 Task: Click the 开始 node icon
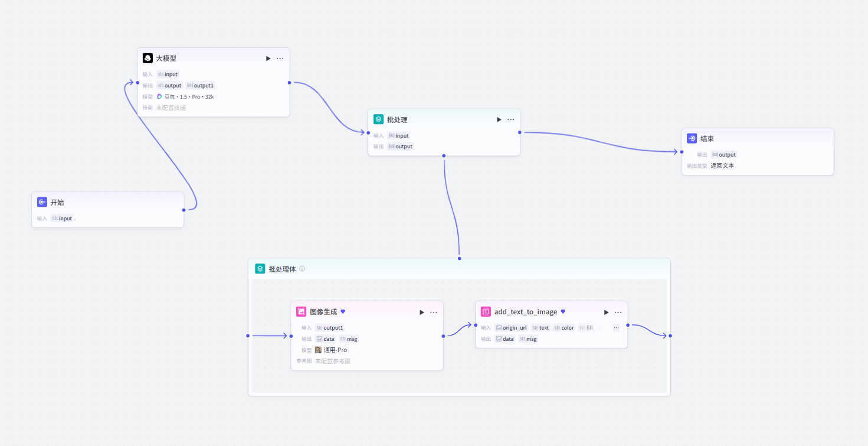point(42,202)
